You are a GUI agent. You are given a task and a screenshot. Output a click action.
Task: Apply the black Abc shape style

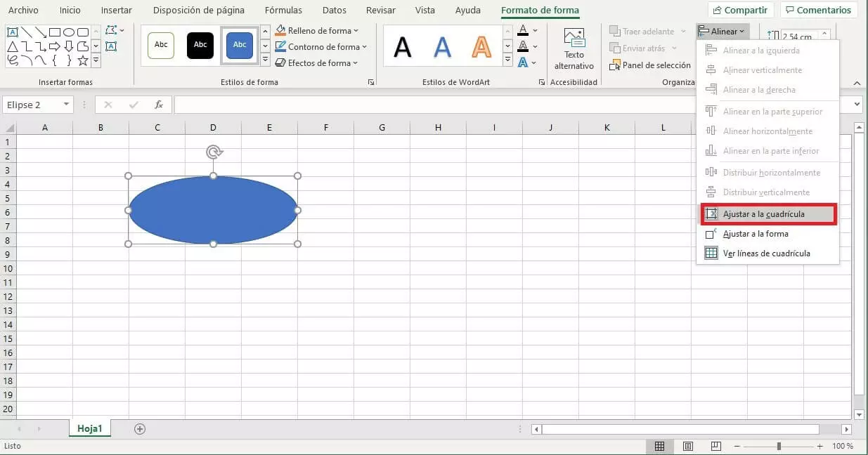[x=200, y=45]
